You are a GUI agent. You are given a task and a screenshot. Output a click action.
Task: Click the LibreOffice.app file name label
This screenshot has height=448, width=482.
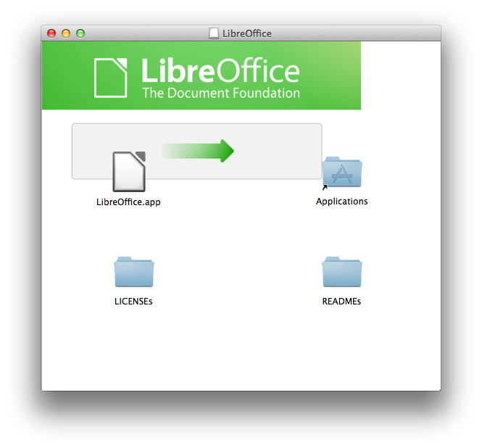128,202
